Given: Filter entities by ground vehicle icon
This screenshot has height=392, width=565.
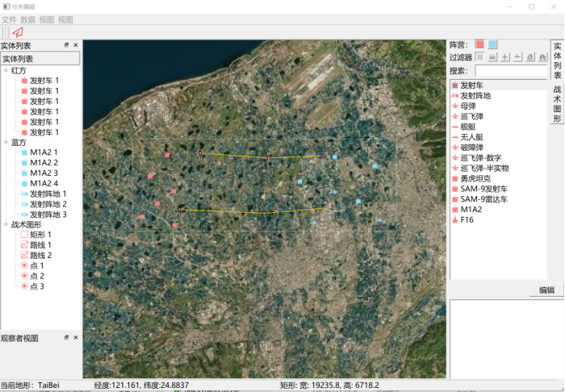Looking at the screenshot, I should [492, 57].
